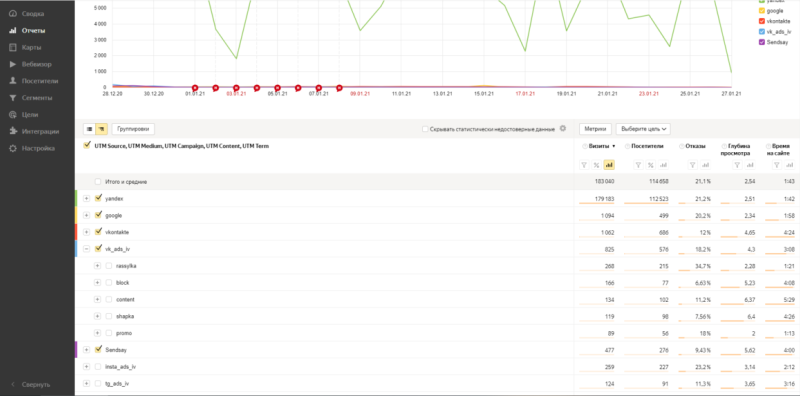The image size is (800, 396).
Task: Click chart icon under Посетители
Action: point(663,165)
